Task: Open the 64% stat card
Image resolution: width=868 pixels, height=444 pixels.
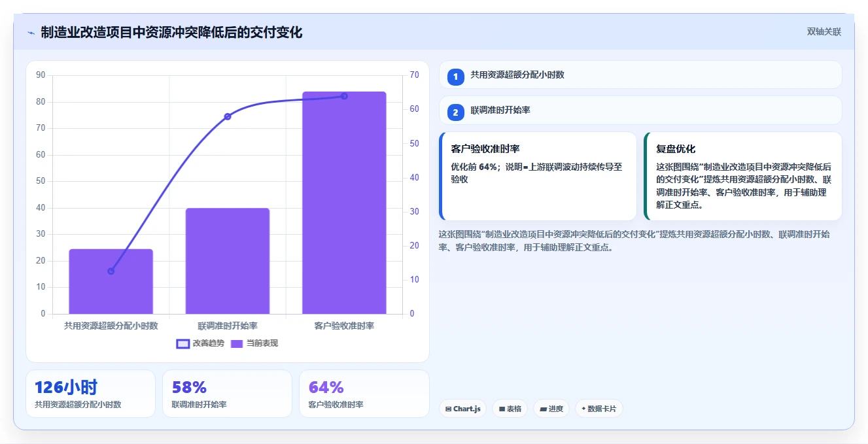Action: [x=364, y=394]
